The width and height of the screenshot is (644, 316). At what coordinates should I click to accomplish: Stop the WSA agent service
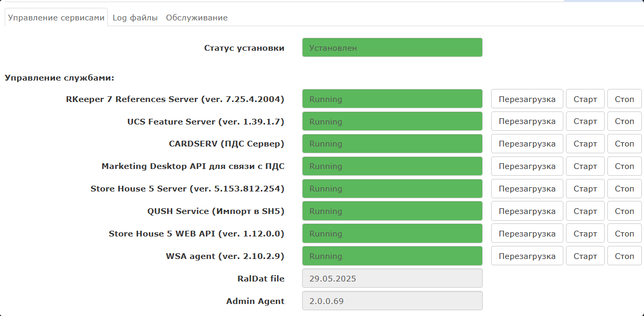click(x=624, y=256)
